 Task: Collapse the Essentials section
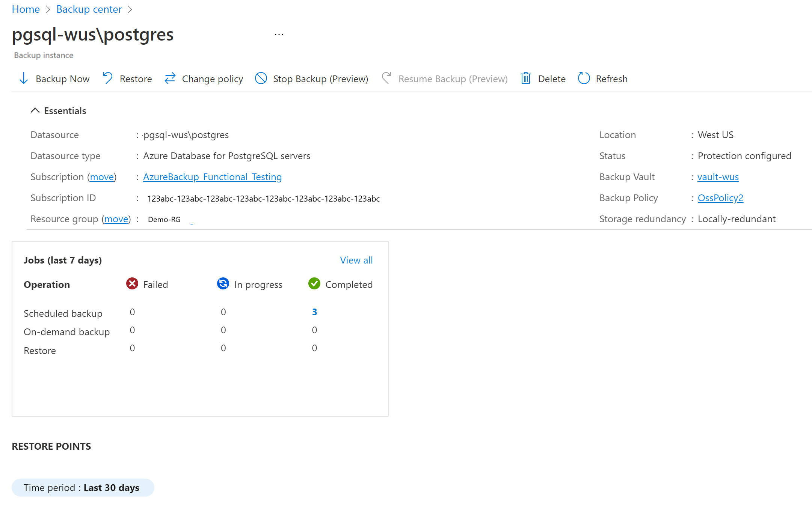pyautogui.click(x=36, y=111)
